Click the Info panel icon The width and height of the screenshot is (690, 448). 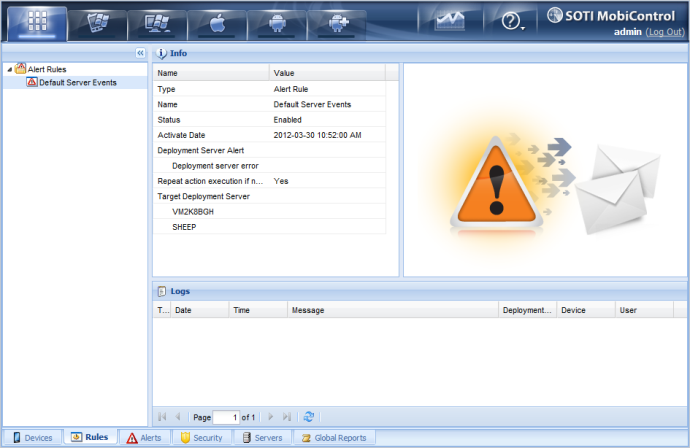161,53
